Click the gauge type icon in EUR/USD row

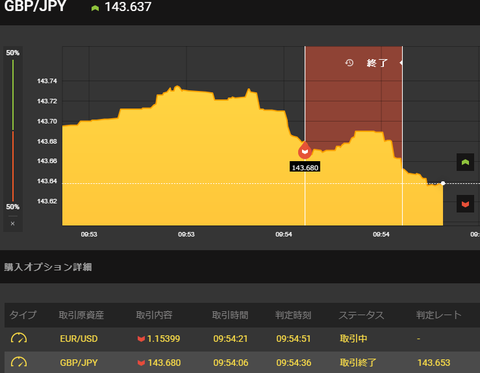point(19,338)
